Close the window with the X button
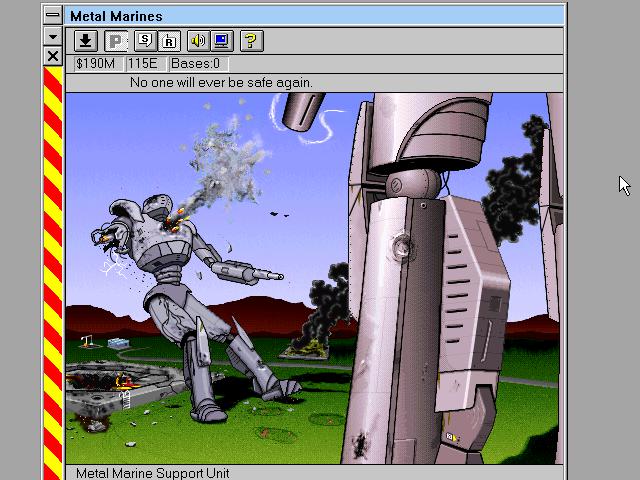The height and width of the screenshot is (480, 640). coord(53,56)
